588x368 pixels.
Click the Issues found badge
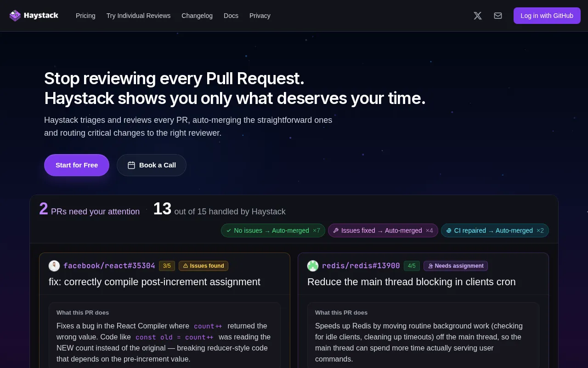(x=204, y=266)
